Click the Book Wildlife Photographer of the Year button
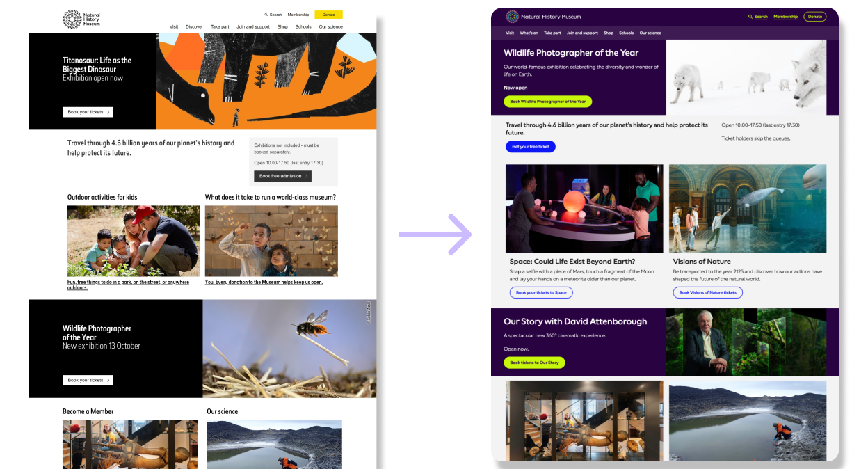868x469 pixels. [548, 102]
